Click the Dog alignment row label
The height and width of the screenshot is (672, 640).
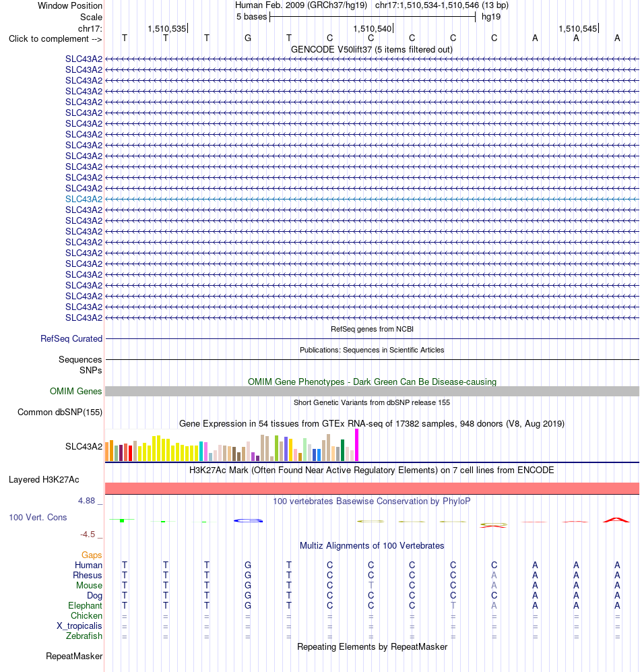[95, 596]
